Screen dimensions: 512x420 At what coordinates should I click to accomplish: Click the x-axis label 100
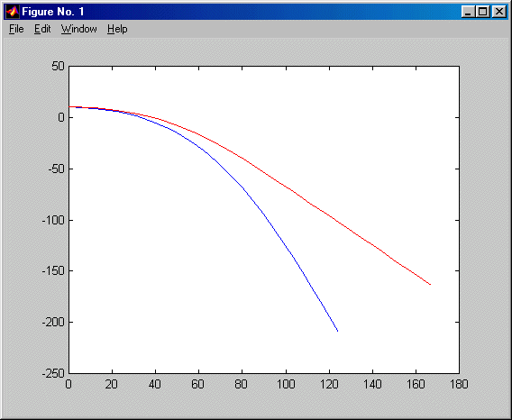click(x=286, y=384)
